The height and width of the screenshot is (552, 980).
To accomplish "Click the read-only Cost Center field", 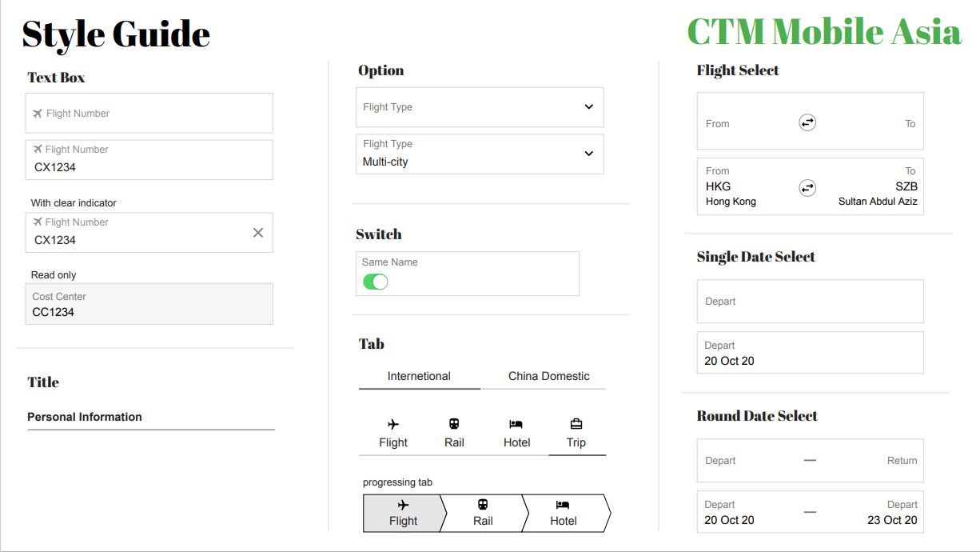I will [149, 304].
